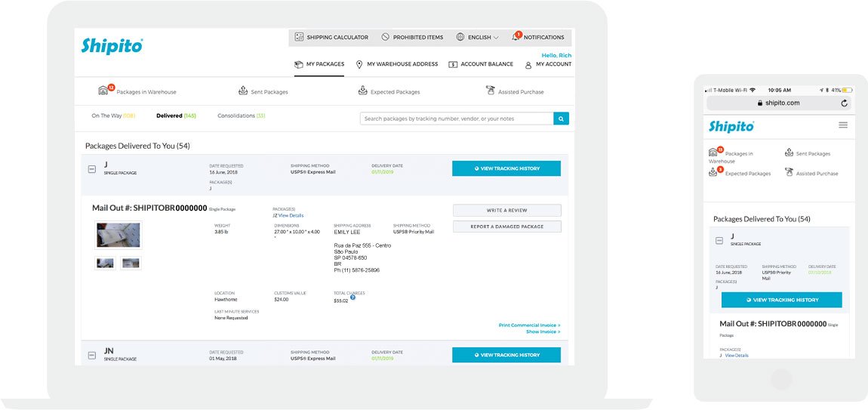Click the Notifications bell icon
This screenshot has height=410, width=868.
pyautogui.click(x=516, y=37)
